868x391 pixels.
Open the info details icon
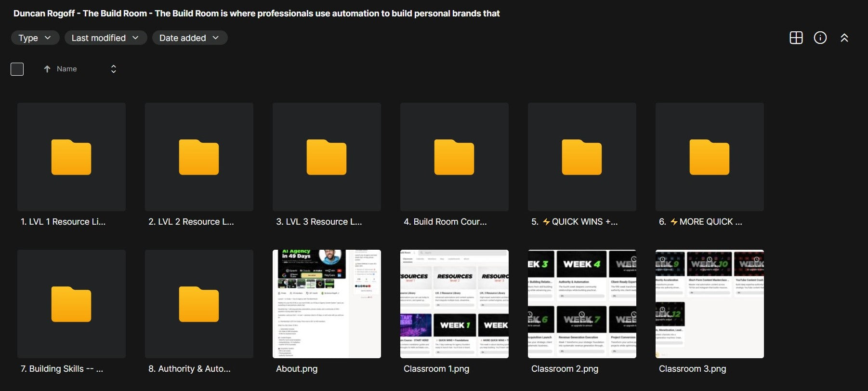820,38
